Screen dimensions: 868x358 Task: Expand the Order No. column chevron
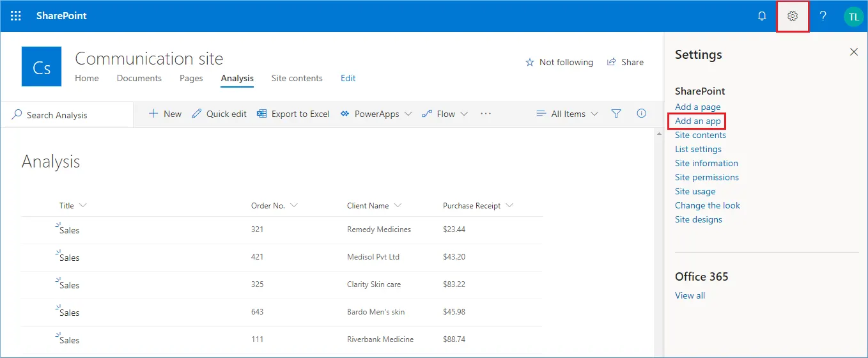(294, 205)
